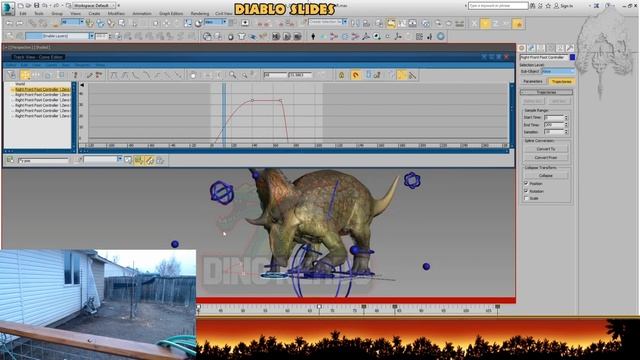The image size is (640, 360).
Task: Click the Convert To button
Action: [546, 149]
